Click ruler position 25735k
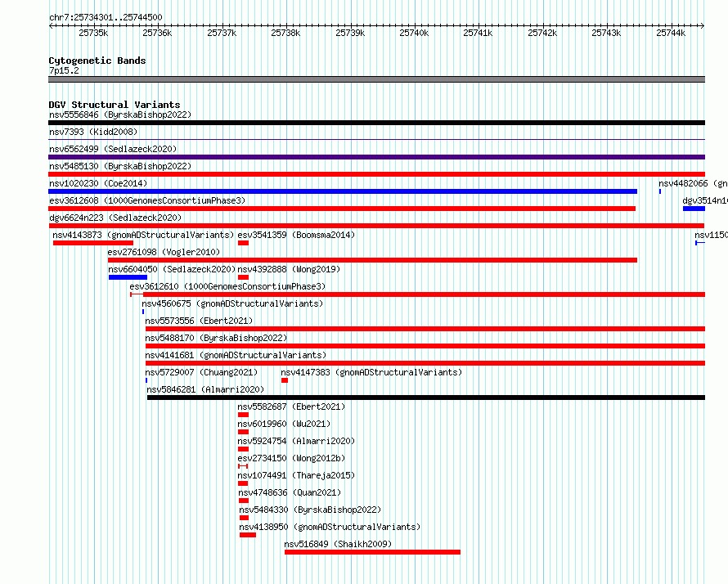The height and width of the screenshot is (584, 728). coord(93,33)
